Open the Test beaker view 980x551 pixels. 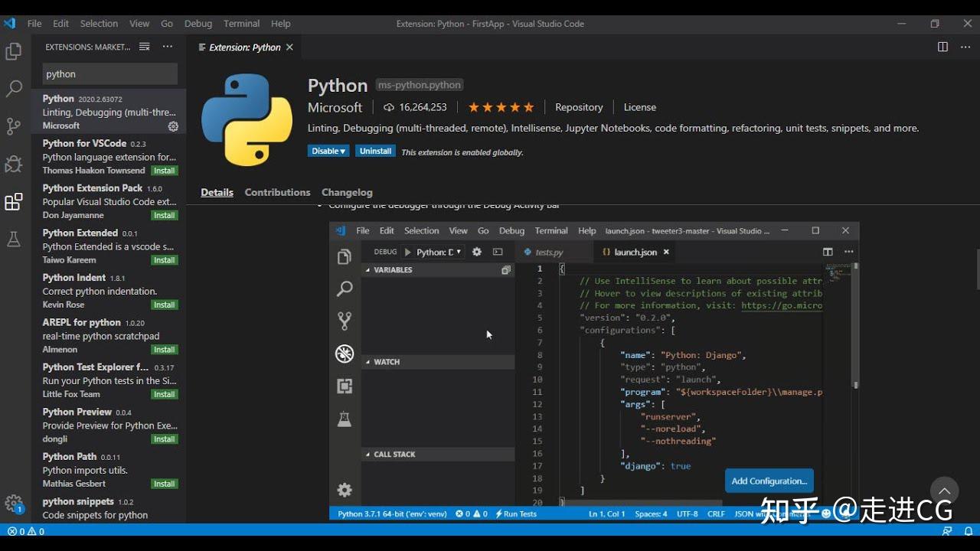point(14,239)
